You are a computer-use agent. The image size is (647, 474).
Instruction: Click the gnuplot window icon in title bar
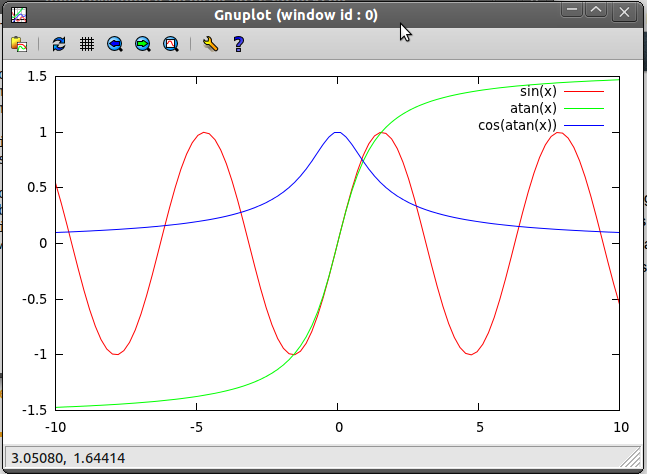click(x=19, y=15)
